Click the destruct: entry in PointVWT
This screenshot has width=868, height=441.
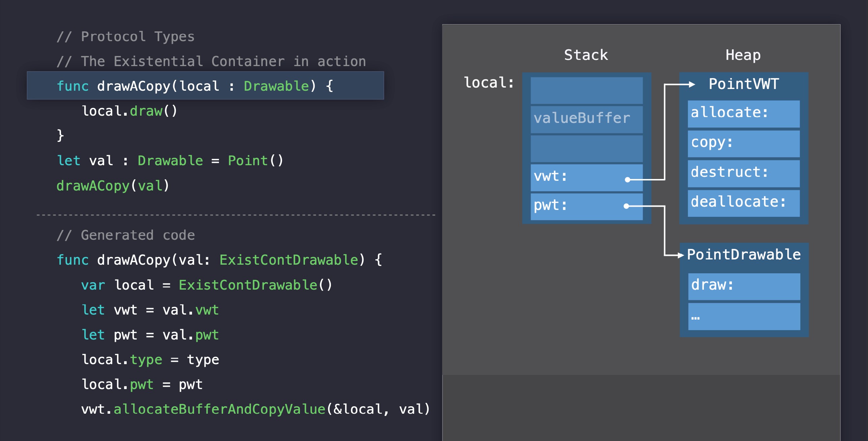point(743,173)
